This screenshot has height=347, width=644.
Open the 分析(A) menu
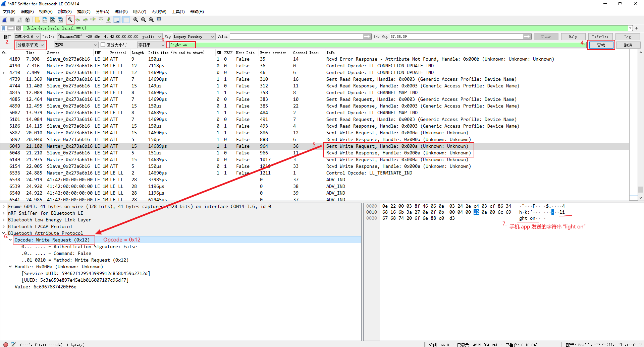[x=102, y=12]
